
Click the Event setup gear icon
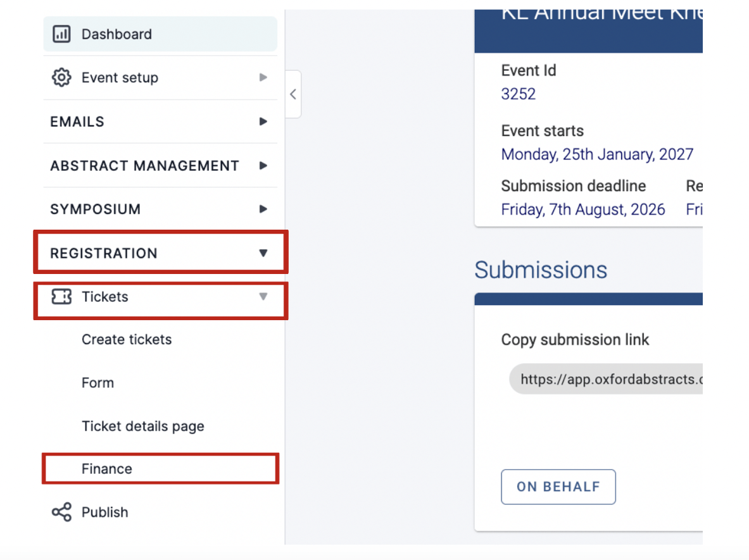click(x=61, y=77)
